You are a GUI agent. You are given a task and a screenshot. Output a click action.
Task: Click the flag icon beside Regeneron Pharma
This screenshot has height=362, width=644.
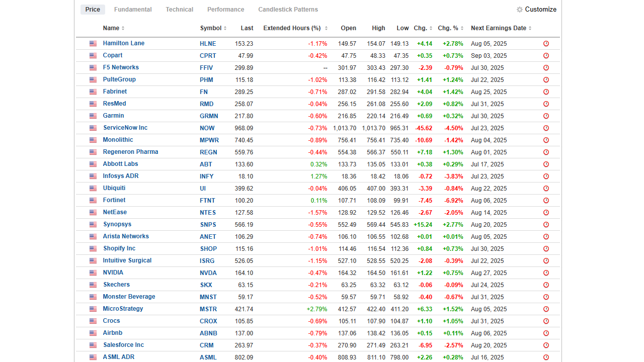(93, 152)
